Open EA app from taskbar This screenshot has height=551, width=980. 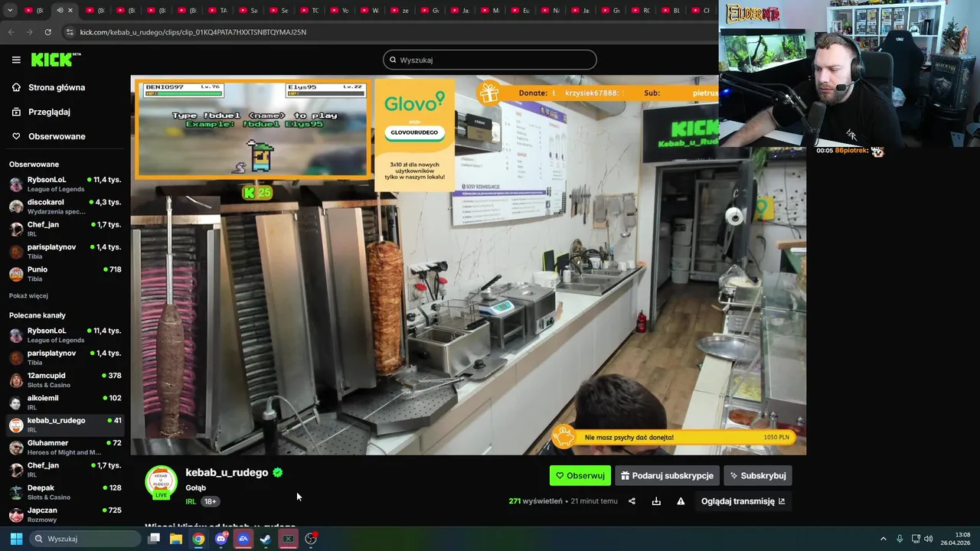pos(243,539)
